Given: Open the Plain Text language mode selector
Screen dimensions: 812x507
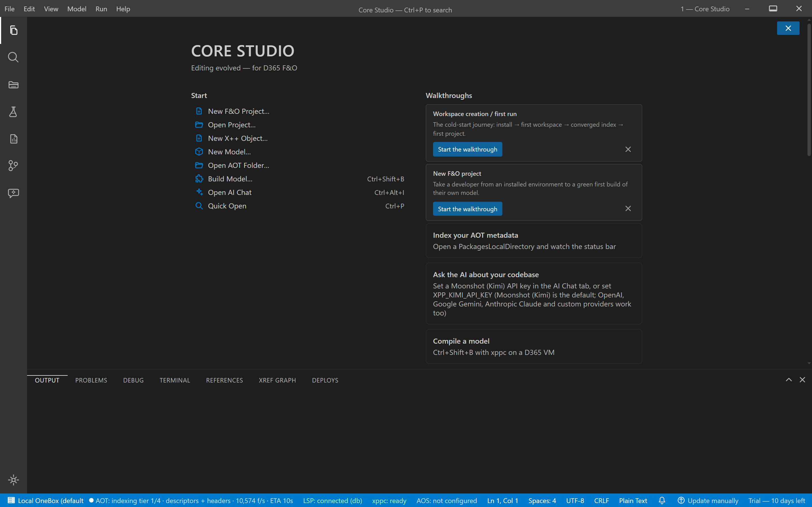Looking at the screenshot, I should (633, 500).
